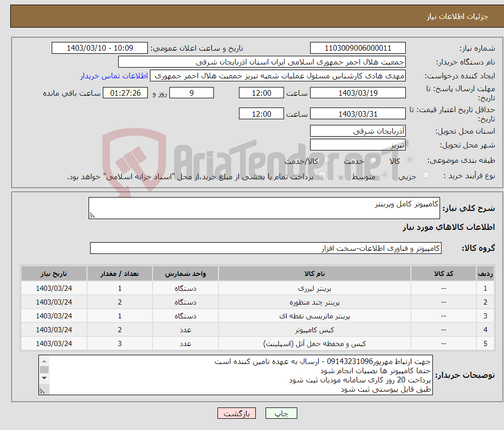504x430 pixels.
Task: Click the request creator field مهدی هادی
Action: pos(278,76)
